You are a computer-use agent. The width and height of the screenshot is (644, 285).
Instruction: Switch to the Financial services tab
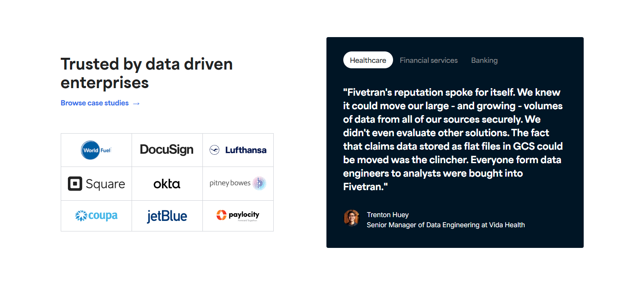pos(428,60)
